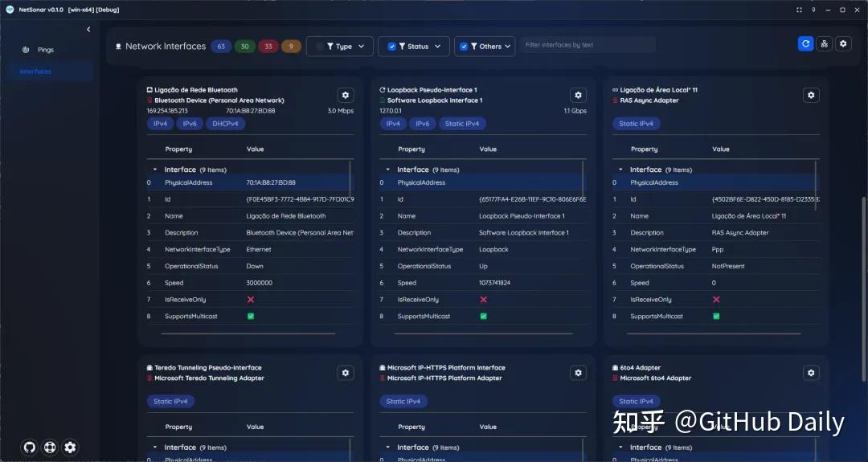Collapse Interface group in Teredo Tunneling card
Viewport: 868px width, 462px height.
click(x=155, y=447)
